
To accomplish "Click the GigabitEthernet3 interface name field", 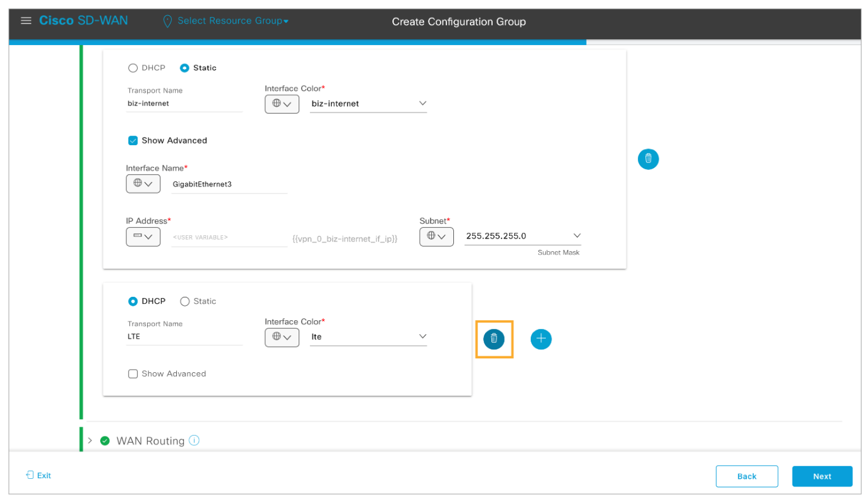I will (228, 185).
